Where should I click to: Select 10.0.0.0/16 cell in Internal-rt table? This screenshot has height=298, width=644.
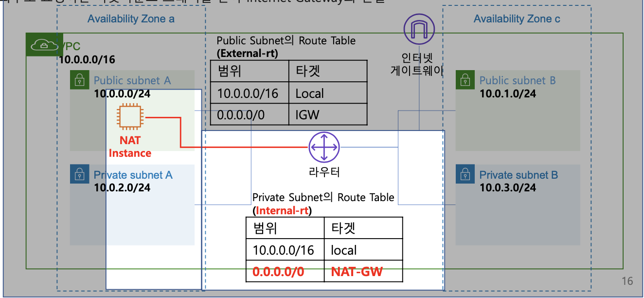[285, 250]
